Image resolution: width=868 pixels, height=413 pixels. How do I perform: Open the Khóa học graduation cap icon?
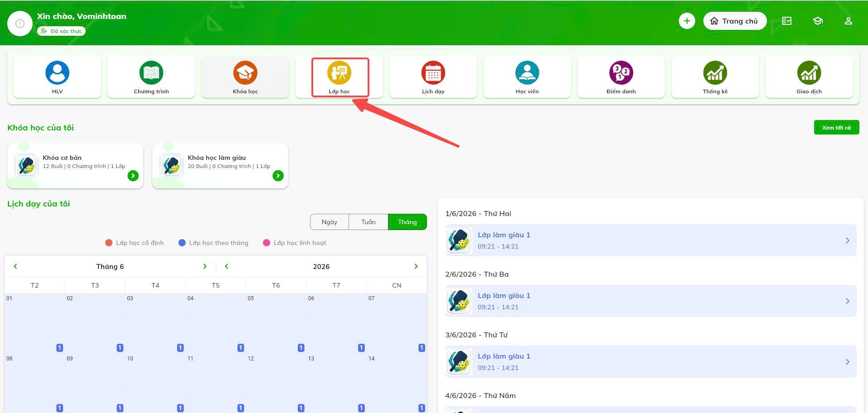point(245,72)
